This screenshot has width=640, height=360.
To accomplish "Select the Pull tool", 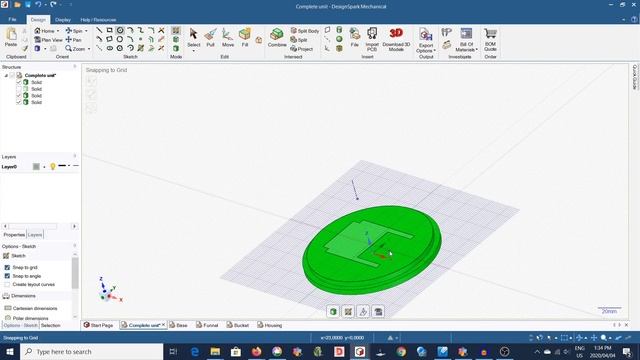I will (211, 38).
